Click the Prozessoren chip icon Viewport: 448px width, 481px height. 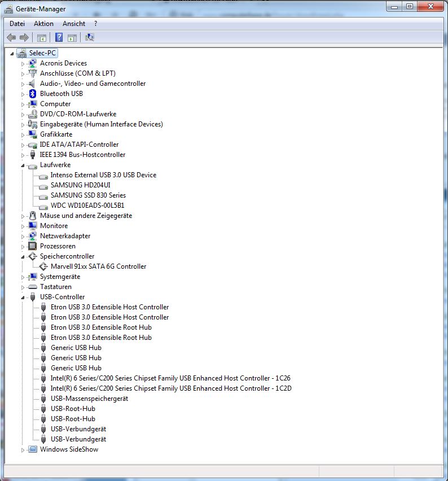pos(32,246)
